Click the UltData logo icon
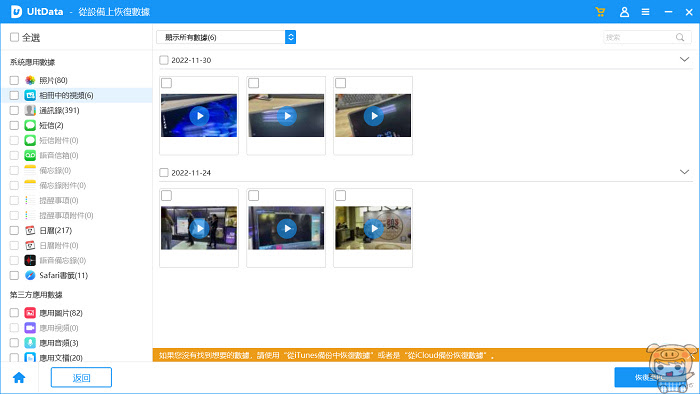Viewport: 700px width, 394px height. tap(17, 12)
